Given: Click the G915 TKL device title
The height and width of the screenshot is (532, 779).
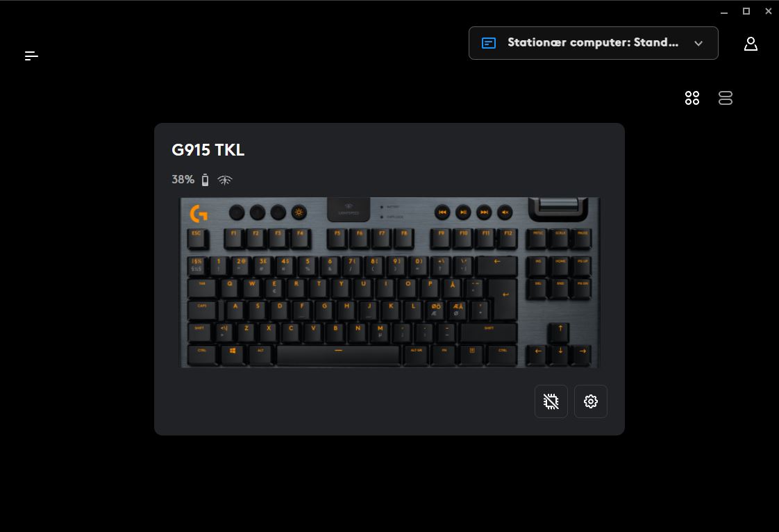Looking at the screenshot, I should 208,149.
